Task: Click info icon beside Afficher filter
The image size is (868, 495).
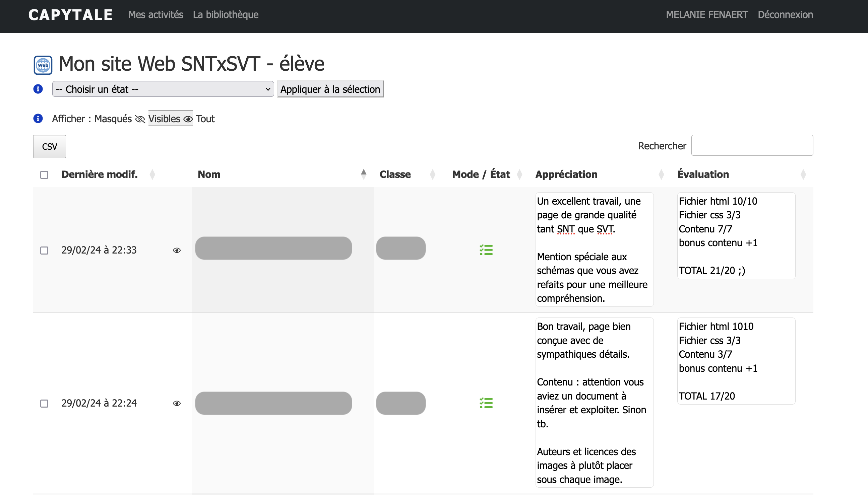Action: (x=38, y=119)
